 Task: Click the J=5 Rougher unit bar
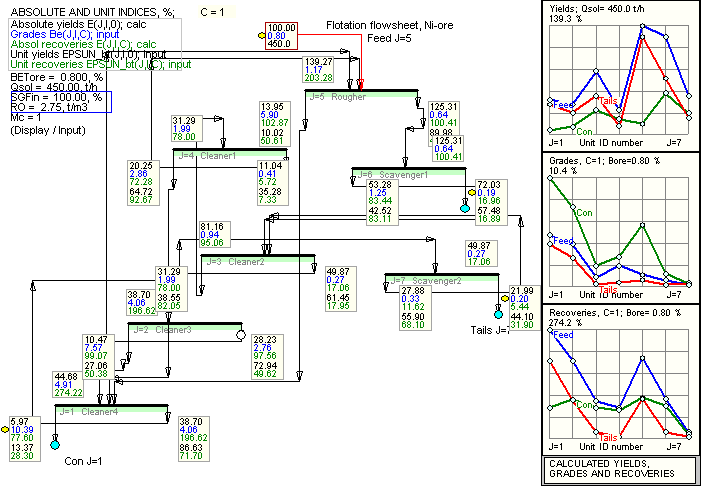click(x=360, y=95)
